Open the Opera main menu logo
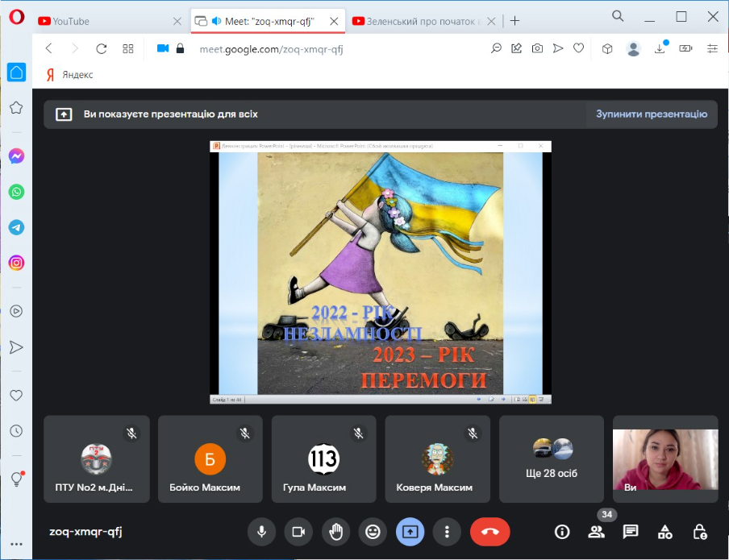Viewport: 729px width, 560px height. tap(17, 17)
